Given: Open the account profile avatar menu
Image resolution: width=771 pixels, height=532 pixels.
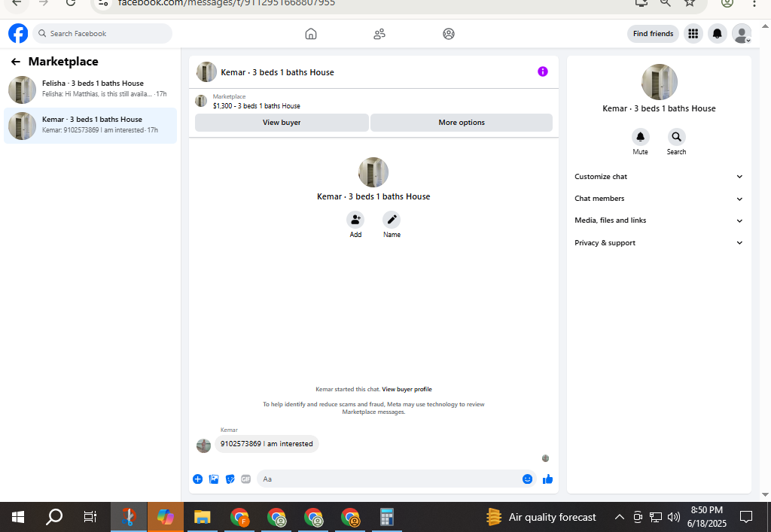Looking at the screenshot, I should click(742, 34).
